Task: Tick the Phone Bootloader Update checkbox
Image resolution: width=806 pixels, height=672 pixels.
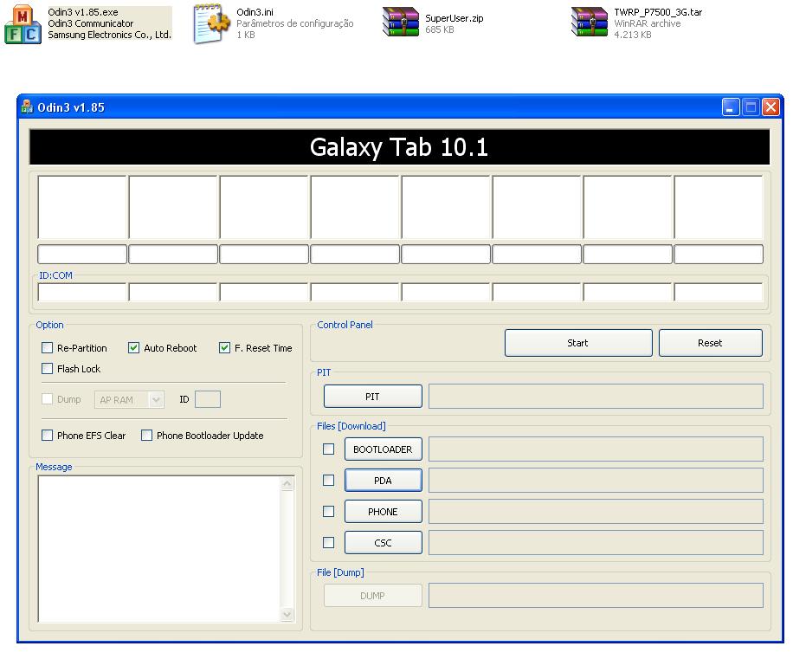Action: (146, 436)
